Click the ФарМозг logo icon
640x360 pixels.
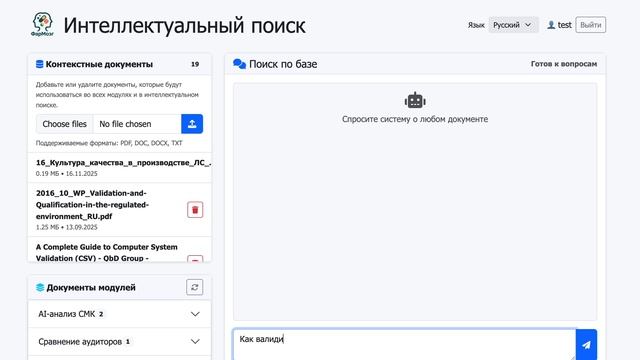pyautogui.click(x=42, y=24)
